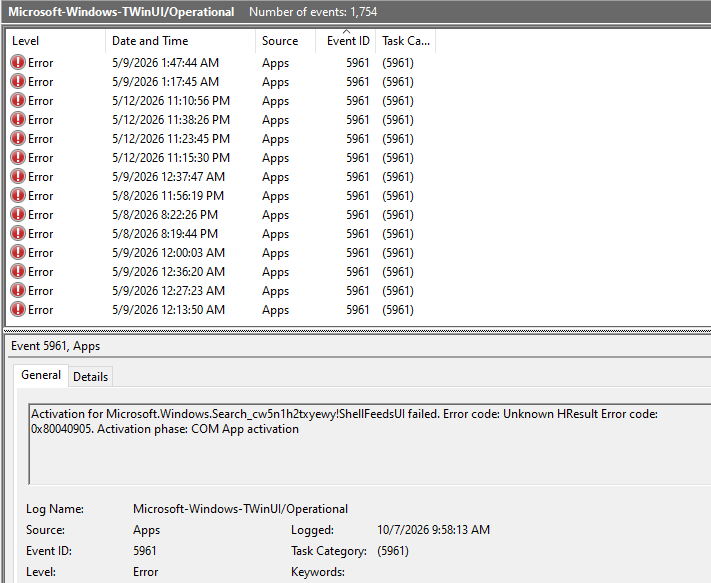Click the error icon of the 12:37:47 AM row
Image resolution: width=711 pixels, height=583 pixels.
[x=18, y=176]
